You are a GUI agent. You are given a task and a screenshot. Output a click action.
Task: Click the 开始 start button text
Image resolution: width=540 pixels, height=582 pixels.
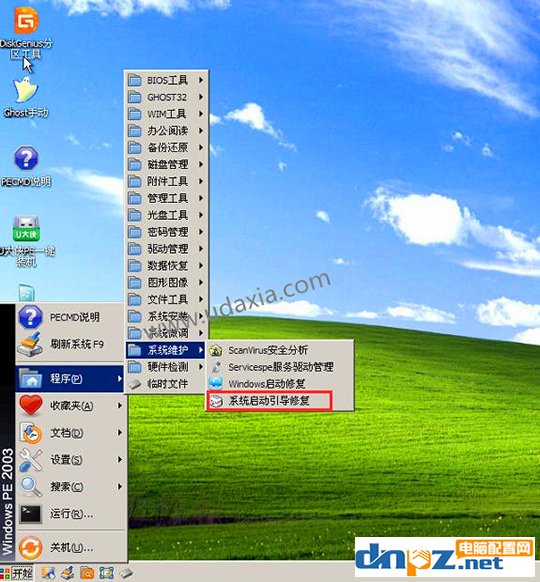(x=22, y=573)
